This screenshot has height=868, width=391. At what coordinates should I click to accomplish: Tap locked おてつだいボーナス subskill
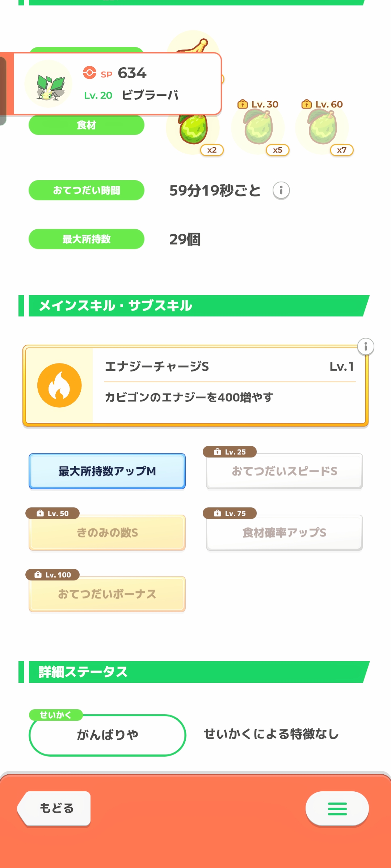coord(107,594)
